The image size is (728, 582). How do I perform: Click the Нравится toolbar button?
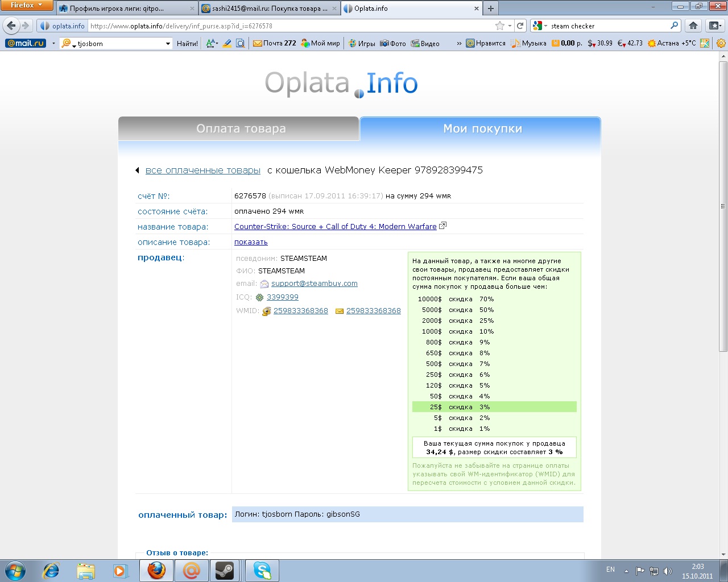(x=486, y=43)
